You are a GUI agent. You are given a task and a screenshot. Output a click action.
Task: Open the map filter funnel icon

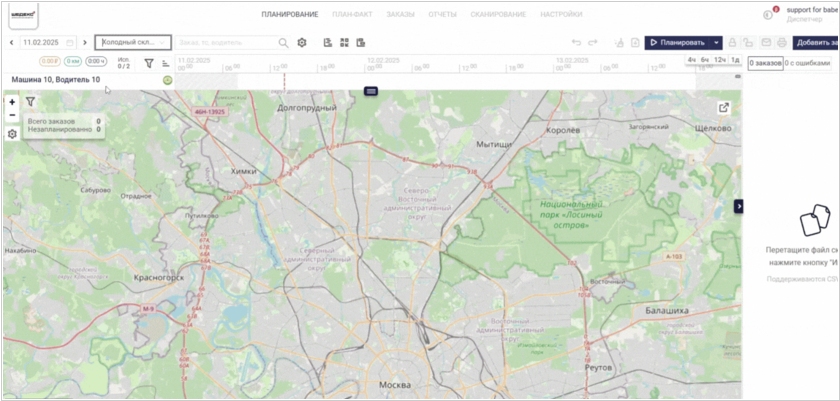pos(30,101)
